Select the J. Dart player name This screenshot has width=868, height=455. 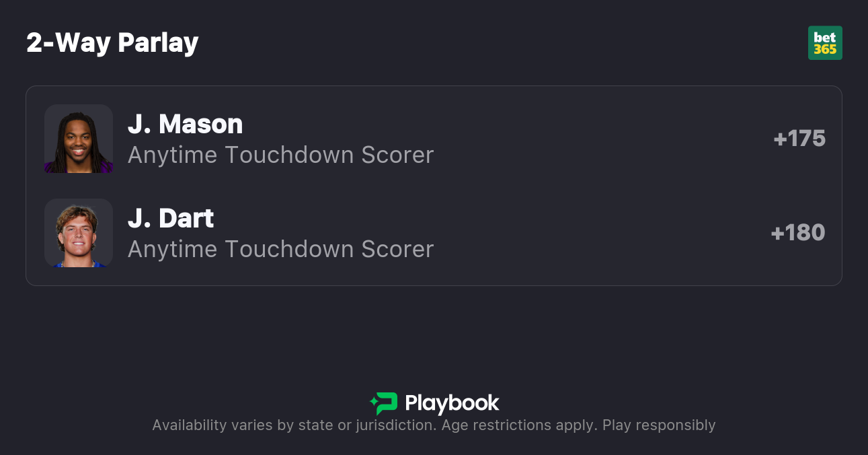click(x=171, y=219)
